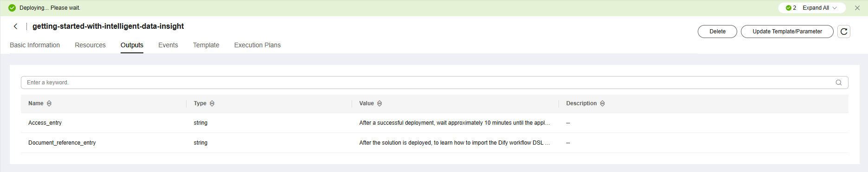Open the Execution Plans tab

[257, 45]
